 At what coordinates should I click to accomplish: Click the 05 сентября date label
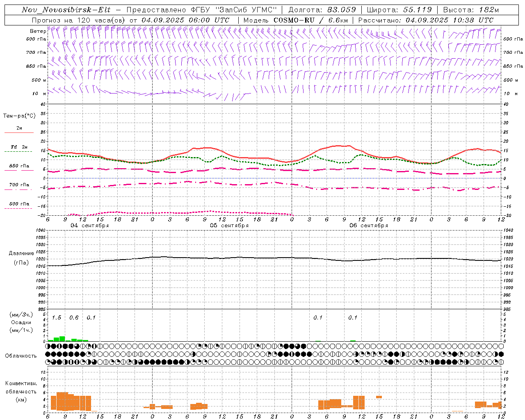click(229, 226)
